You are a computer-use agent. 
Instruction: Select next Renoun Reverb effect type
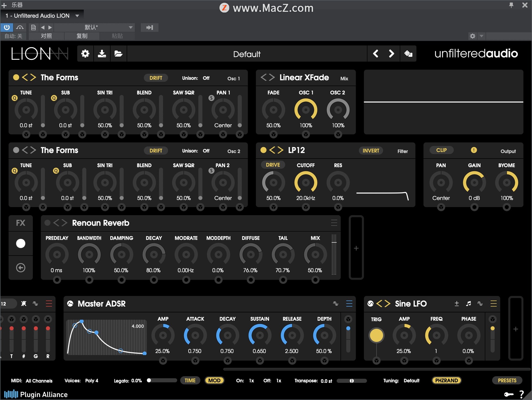tap(64, 223)
